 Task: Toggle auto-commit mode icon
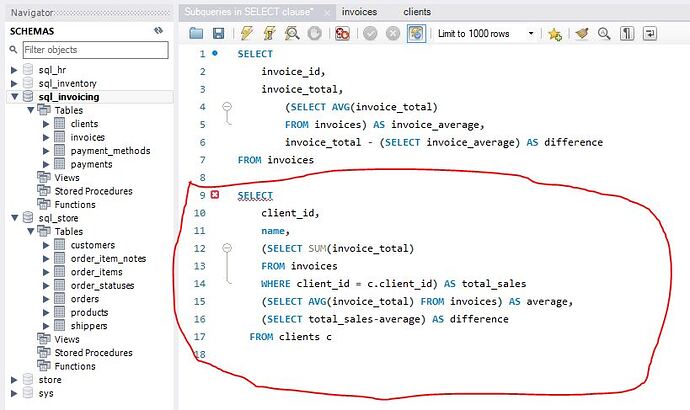416,33
